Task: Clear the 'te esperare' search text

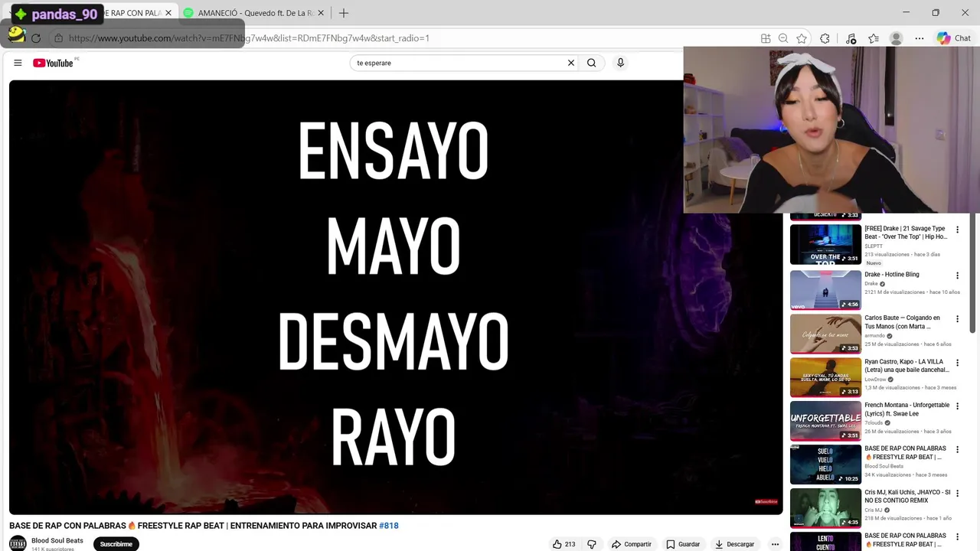Action: tap(570, 63)
